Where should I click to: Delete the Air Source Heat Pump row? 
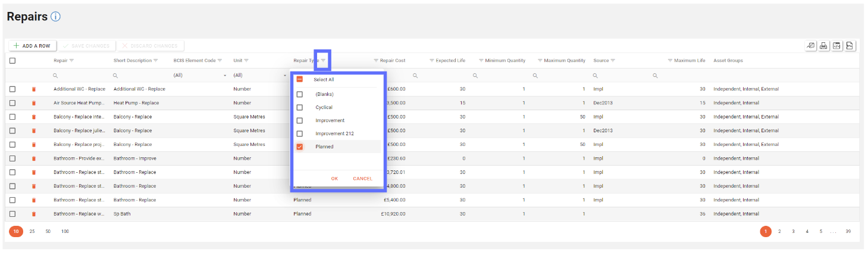[34, 103]
